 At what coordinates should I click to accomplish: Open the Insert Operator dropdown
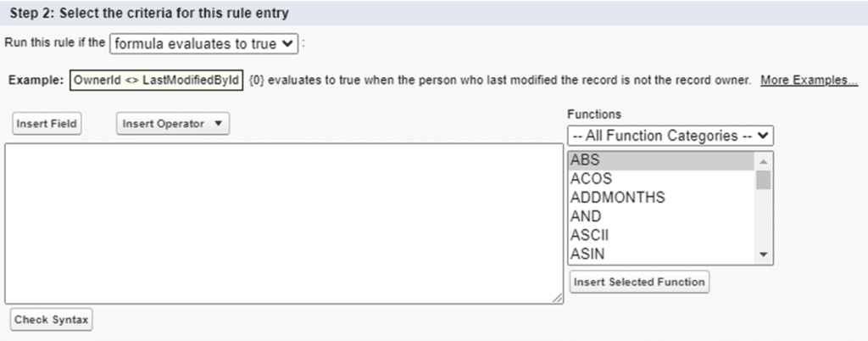point(173,124)
